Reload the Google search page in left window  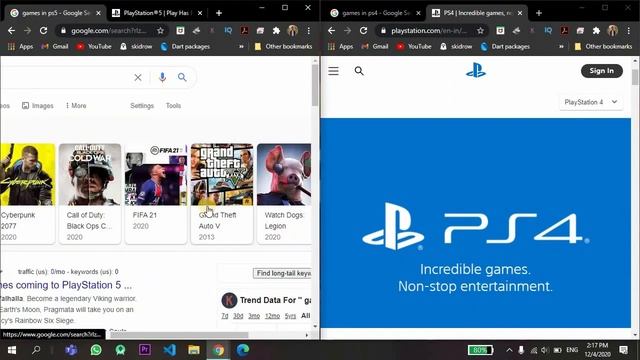(x=43, y=31)
